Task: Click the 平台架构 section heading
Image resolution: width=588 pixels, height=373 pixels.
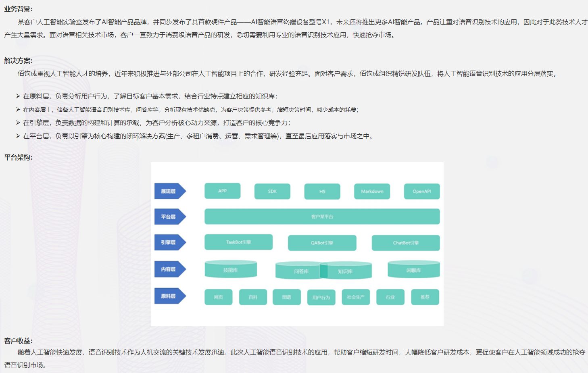Action: click(x=18, y=157)
